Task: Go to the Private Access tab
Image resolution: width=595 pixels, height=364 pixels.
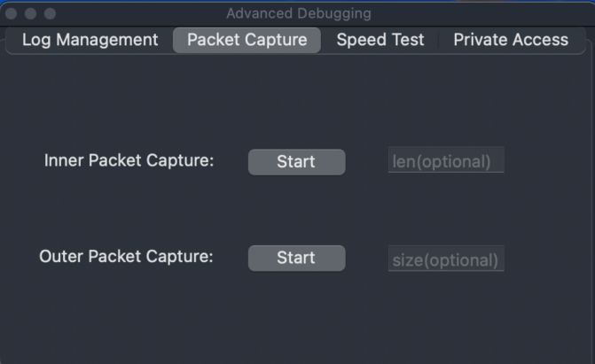Action: 511,40
